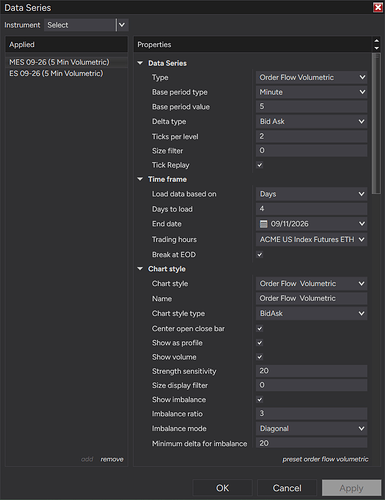
Task: Click the add link
Action: (87, 459)
